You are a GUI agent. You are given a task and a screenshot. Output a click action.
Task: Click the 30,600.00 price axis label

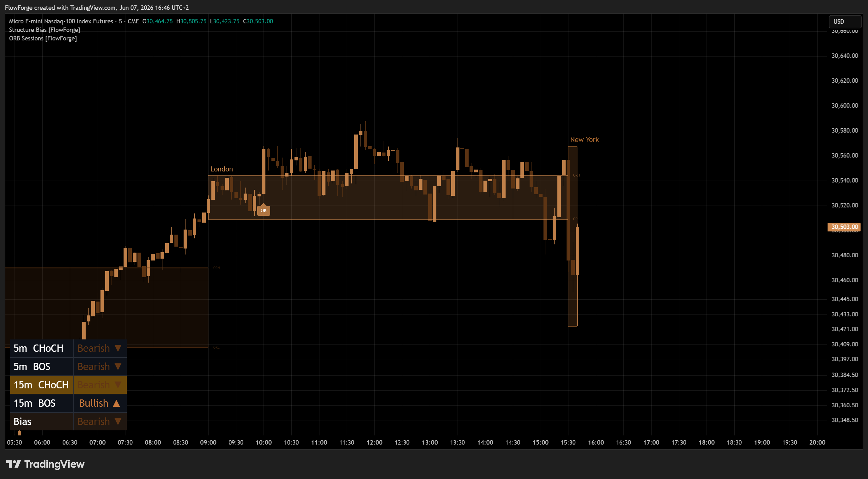click(845, 105)
